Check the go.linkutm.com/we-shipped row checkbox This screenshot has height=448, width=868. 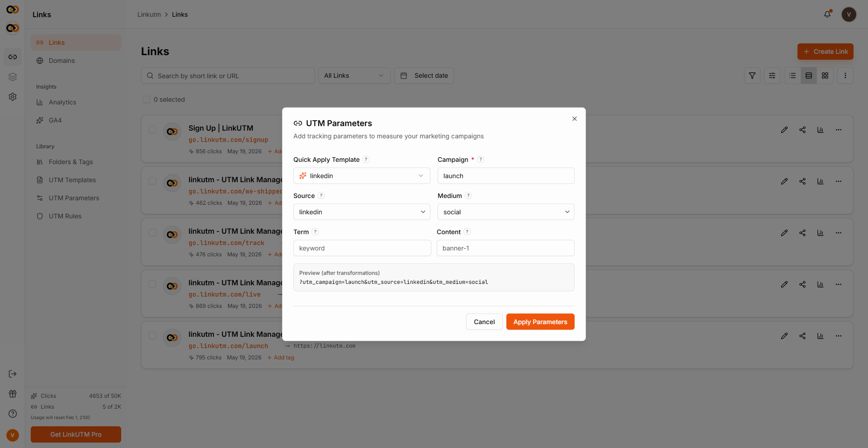[x=152, y=181]
